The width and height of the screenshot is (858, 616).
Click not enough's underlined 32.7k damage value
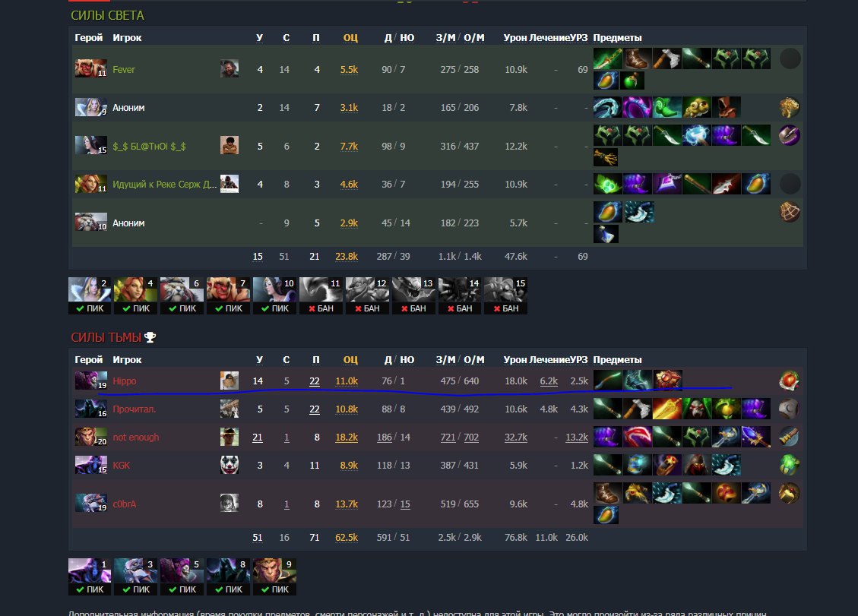516,437
